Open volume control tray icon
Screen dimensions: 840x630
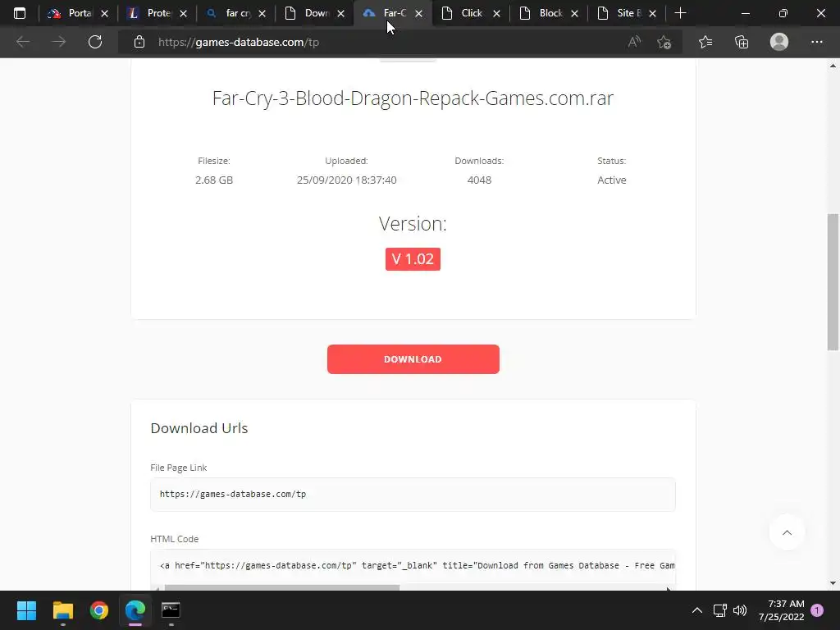pyautogui.click(x=740, y=610)
